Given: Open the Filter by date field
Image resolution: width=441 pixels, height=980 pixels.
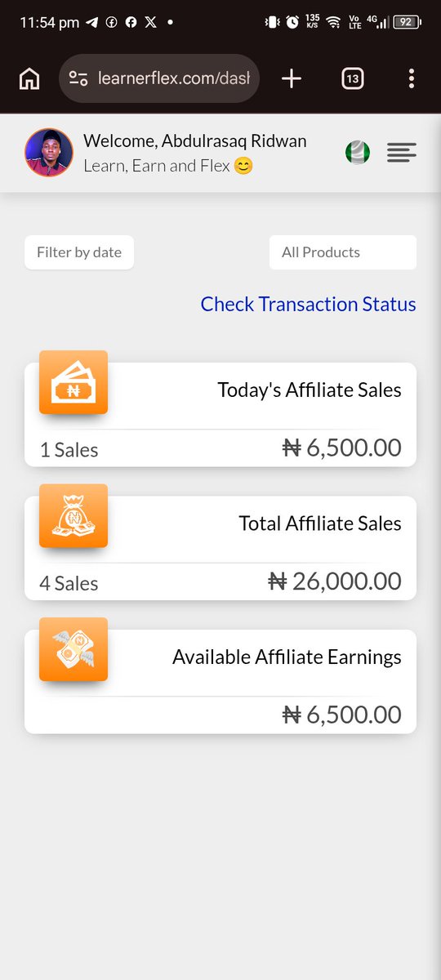Looking at the screenshot, I should pyautogui.click(x=79, y=252).
